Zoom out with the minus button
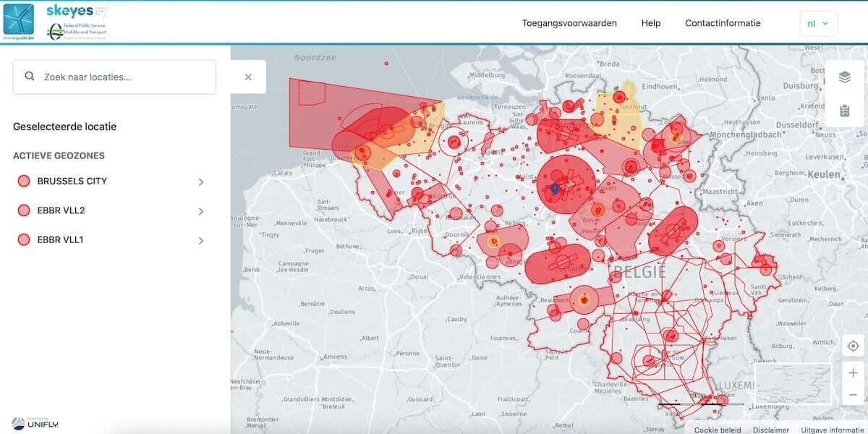Screen dimensions: 868x434 coord(853,394)
